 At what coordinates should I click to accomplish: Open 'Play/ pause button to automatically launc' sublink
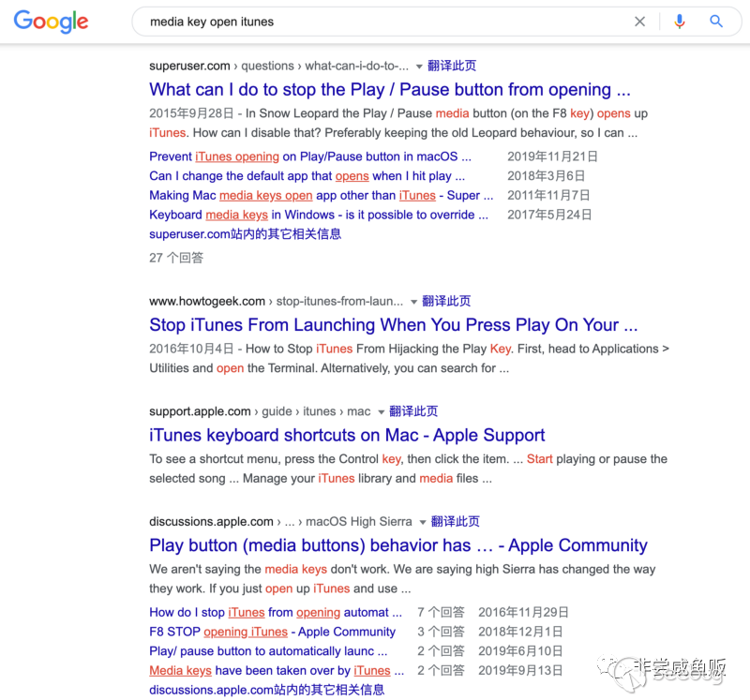268,651
